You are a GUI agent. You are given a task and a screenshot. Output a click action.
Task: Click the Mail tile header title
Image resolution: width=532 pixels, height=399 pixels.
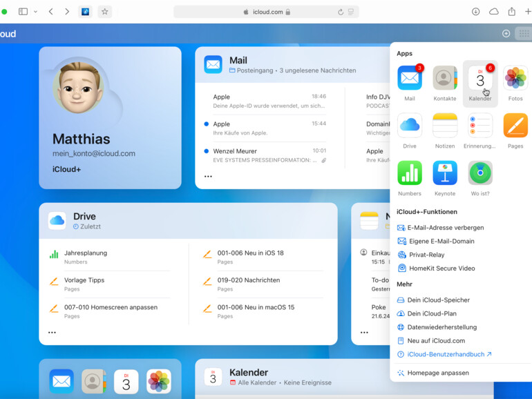point(238,60)
